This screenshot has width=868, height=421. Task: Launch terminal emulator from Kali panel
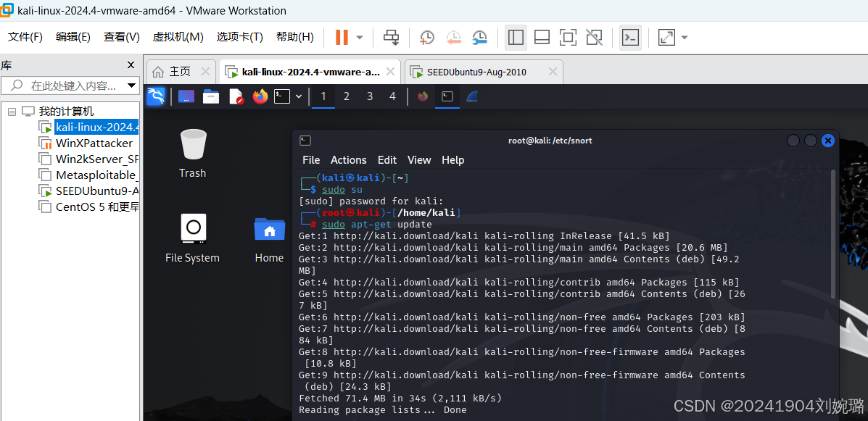point(282,97)
